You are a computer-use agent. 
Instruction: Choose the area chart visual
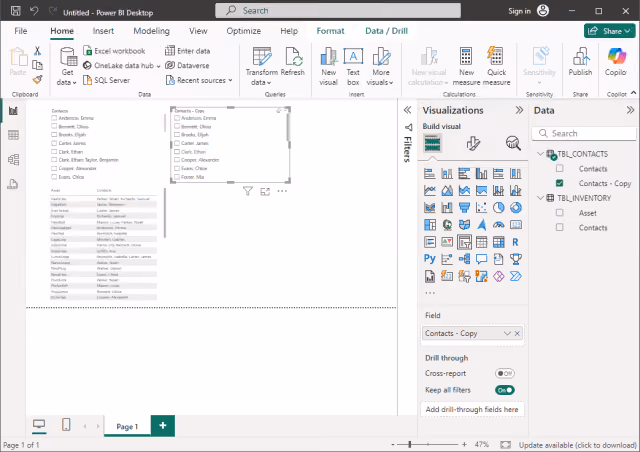coord(447,190)
